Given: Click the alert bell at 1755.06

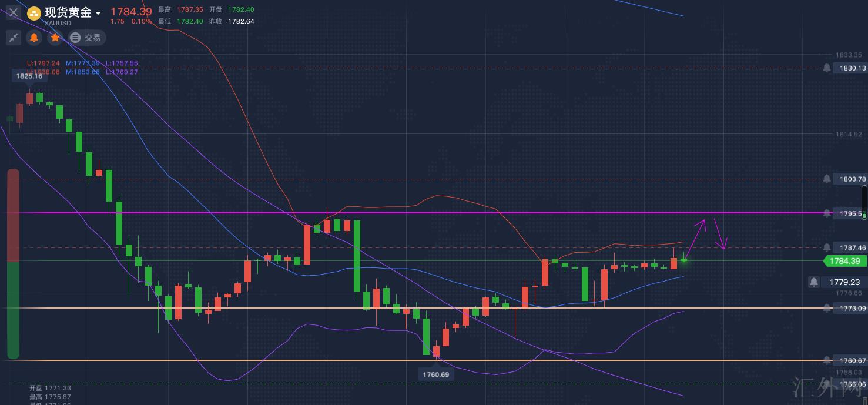Looking at the screenshot, I should point(827,384).
